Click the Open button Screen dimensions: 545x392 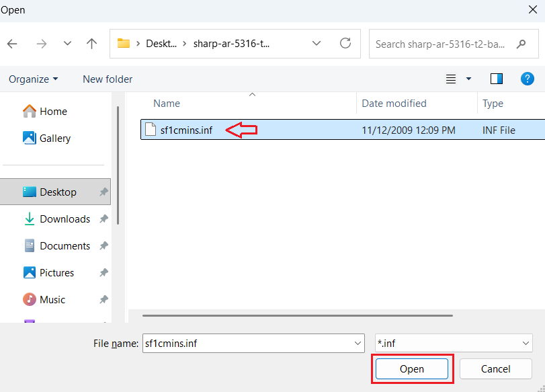pyautogui.click(x=411, y=368)
